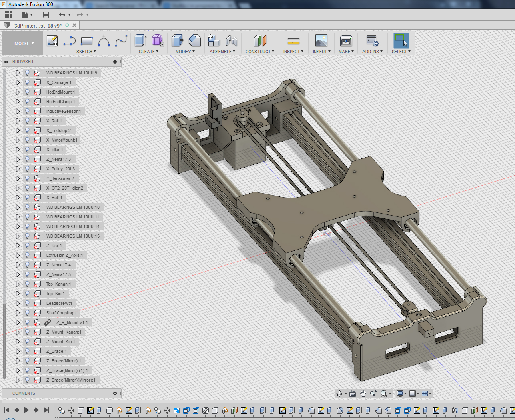This screenshot has height=420, width=515.
Task: Close the 3dPrinter document tab
Action: (x=74, y=25)
